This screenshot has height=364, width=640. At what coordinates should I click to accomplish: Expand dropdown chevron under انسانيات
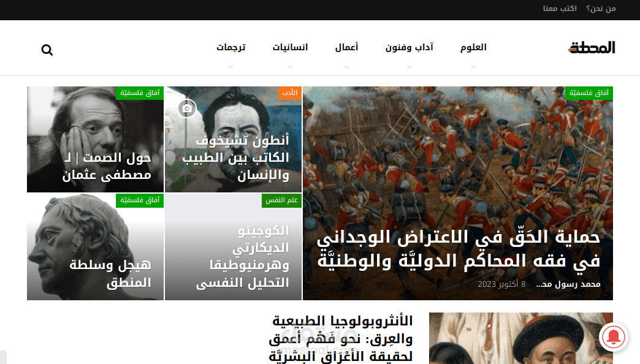click(x=290, y=67)
